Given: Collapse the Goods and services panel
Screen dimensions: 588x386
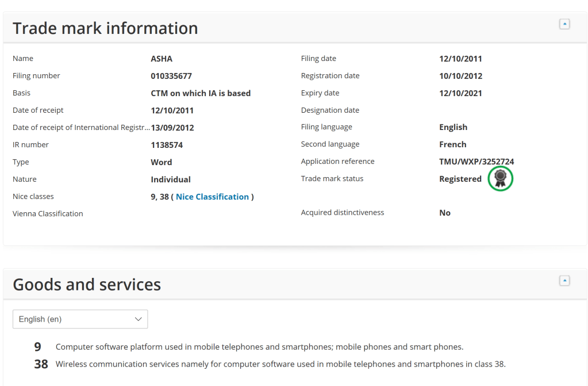Looking at the screenshot, I should (x=564, y=281).
